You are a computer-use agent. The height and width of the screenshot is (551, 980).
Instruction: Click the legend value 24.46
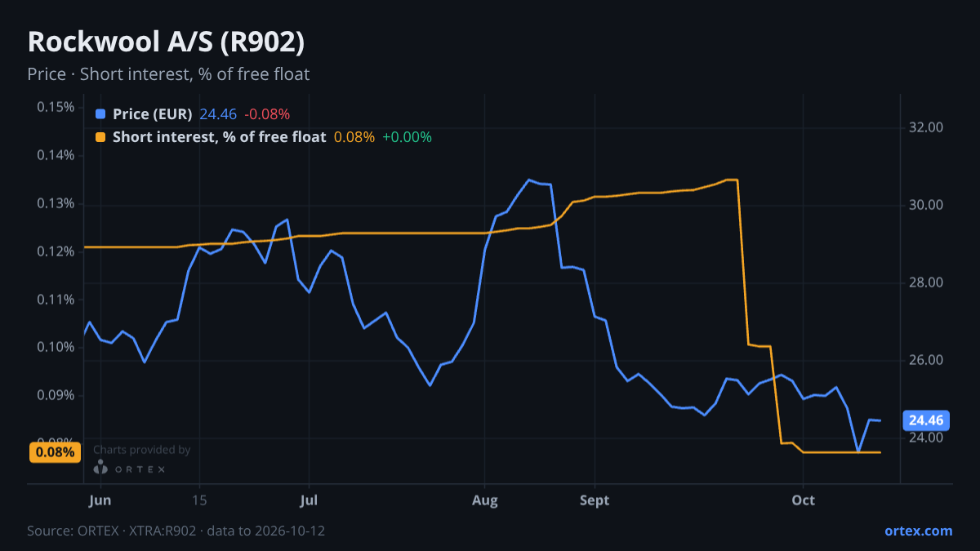(x=218, y=114)
